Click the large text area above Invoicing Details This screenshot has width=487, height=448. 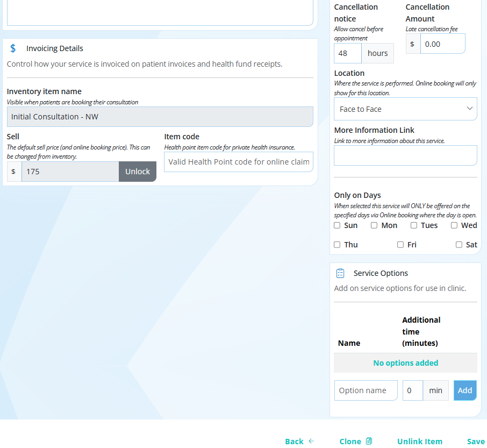160,12
